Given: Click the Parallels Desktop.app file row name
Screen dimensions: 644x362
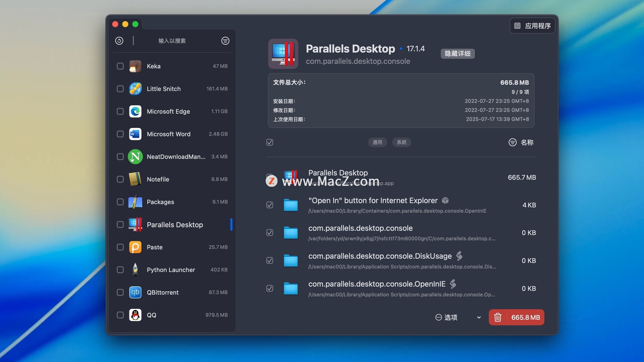Looking at the screenshot, I should (x=338, y=173).
